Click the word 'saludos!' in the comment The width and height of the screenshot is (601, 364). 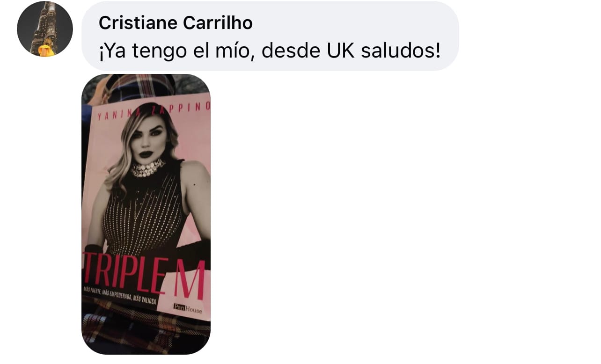click(x=401, y=51)
